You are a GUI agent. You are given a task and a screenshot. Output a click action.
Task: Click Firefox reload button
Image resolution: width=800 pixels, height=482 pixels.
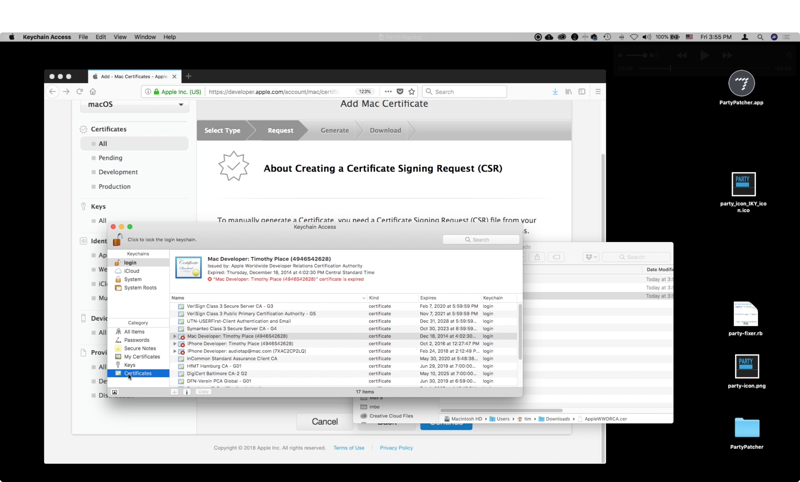click(x=80, y=92)
